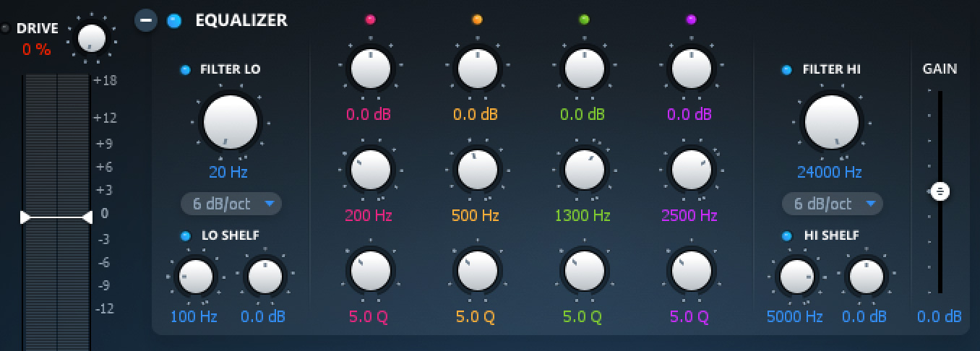Select the 500 Hz frequency value

coord(476,215)
